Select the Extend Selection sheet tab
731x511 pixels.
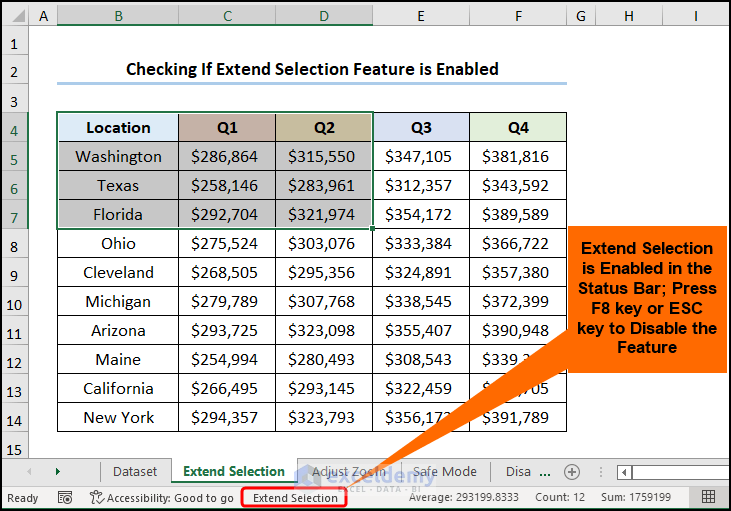coord(234,471)
